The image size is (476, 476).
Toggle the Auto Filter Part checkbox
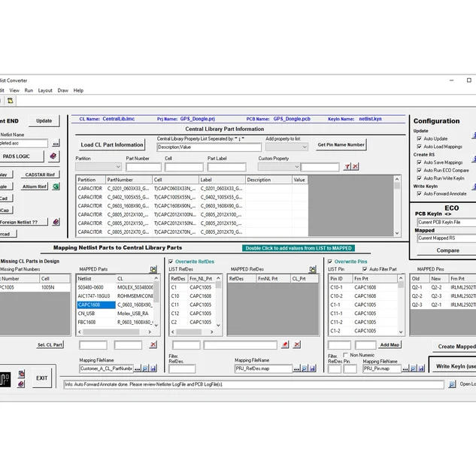tap(365, 269)
